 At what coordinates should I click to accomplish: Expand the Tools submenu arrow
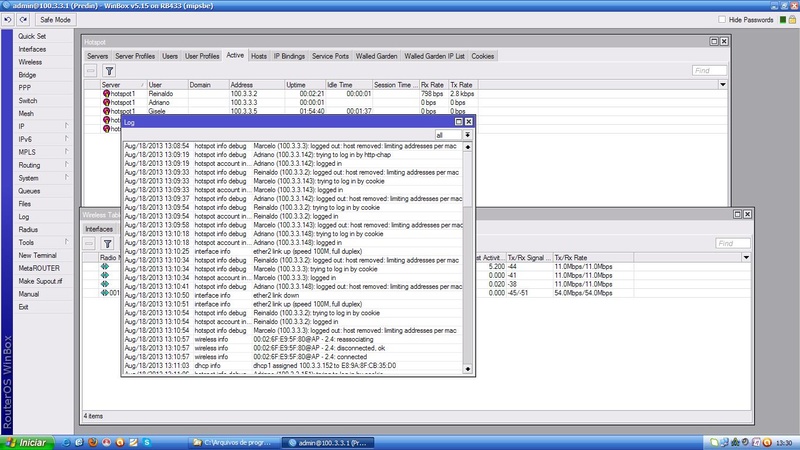coord(66,242)
